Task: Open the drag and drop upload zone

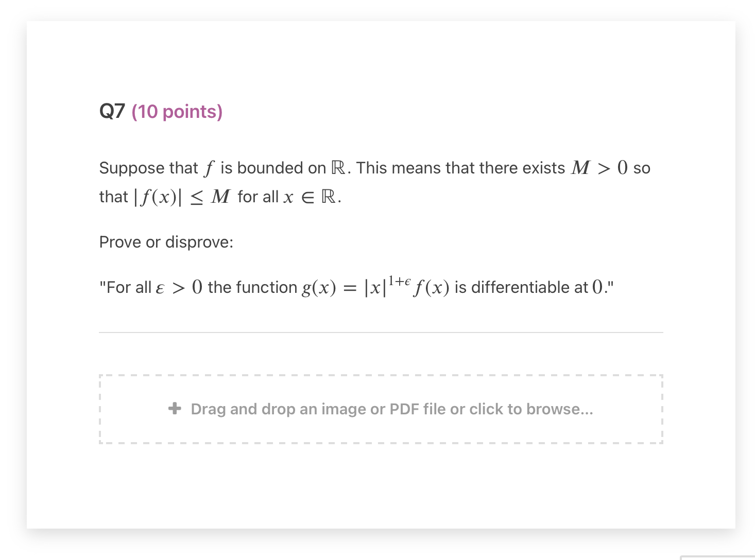Action: click(381, 409)
